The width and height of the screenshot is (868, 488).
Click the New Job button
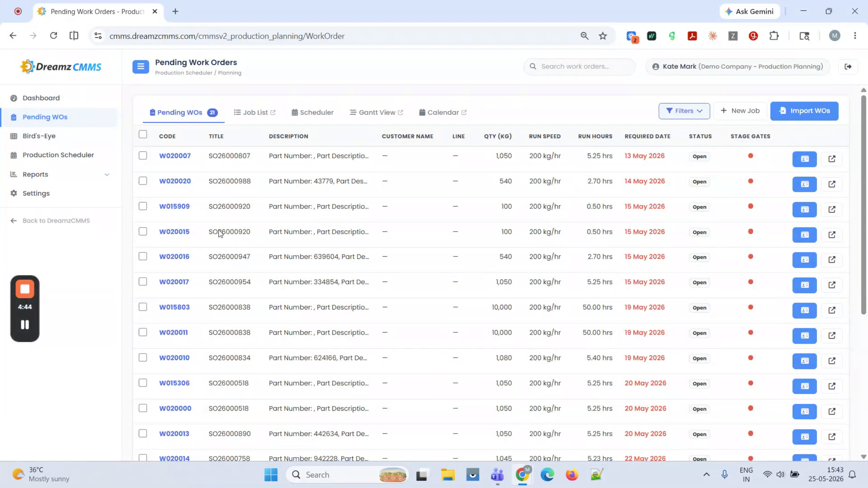(740, 111)
